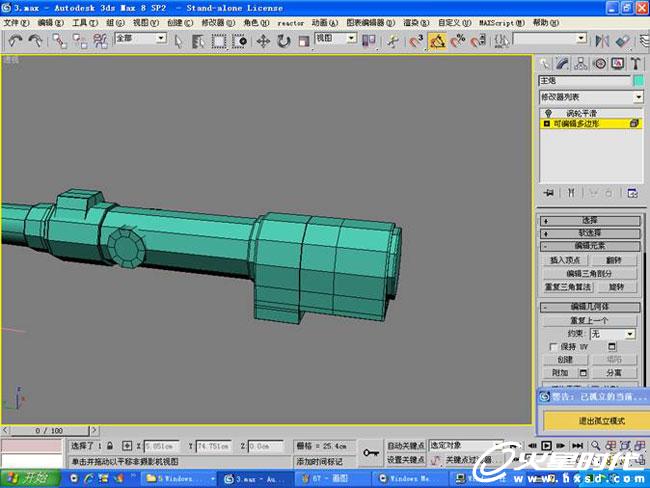
Task: Open the 编辑 menu
Action: pos(50,22)
